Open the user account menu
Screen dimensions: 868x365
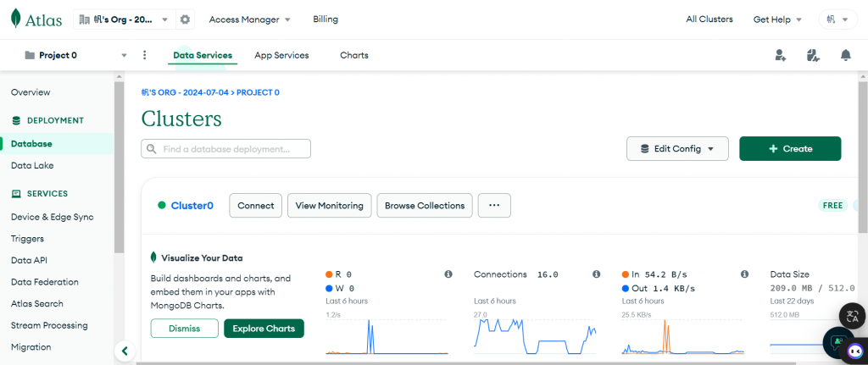(x=837, y=19)
